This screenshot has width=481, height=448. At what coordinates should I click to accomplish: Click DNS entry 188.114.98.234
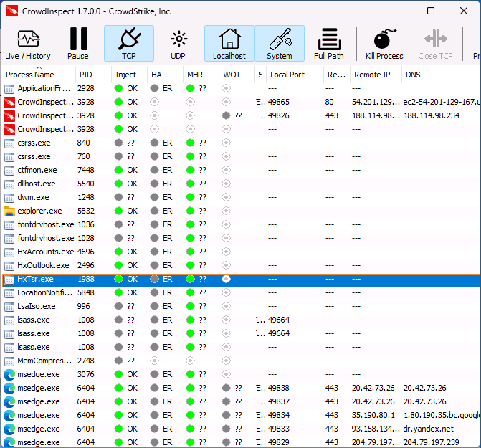pyautogui.click(x=432, y=115)
